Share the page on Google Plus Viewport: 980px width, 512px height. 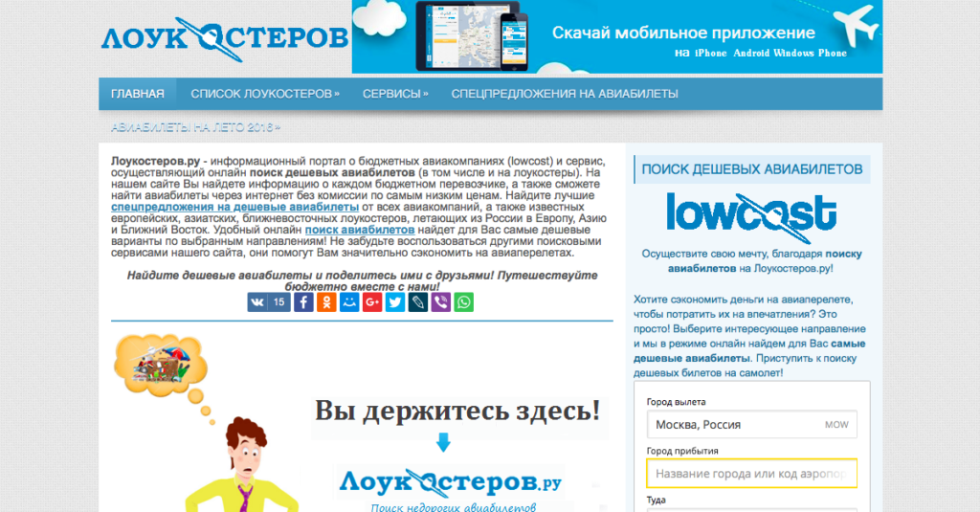(372, 302)
